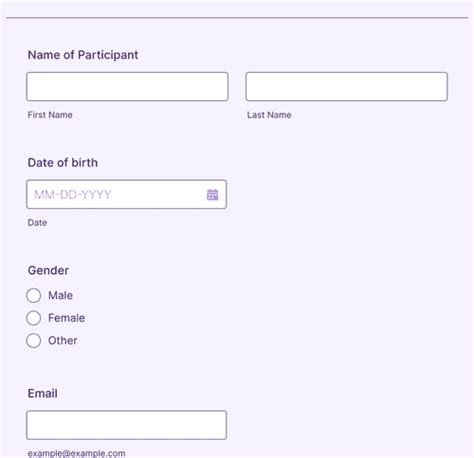Focus the First Name input box
This screenshot has height=458, width=474.
[127, 87]
